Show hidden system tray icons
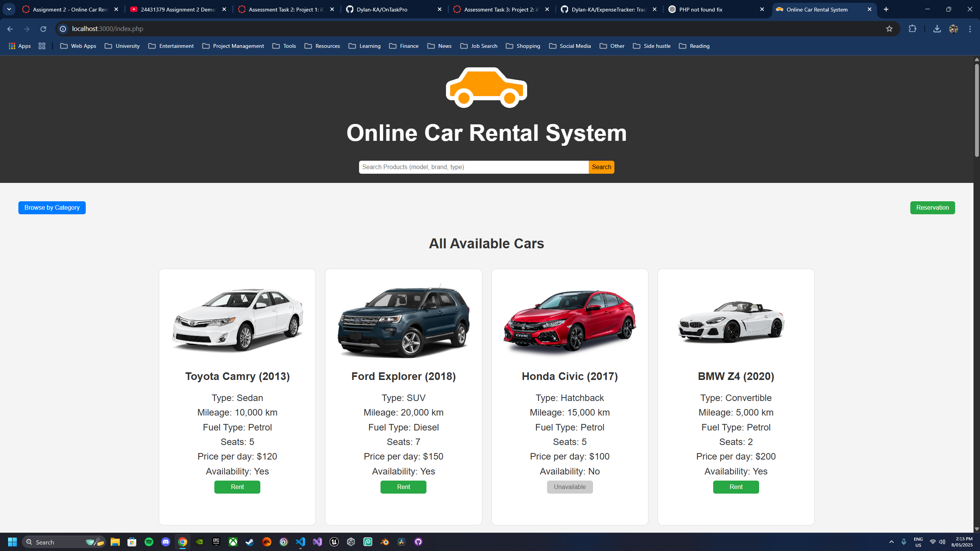Viewport: 980px width, 551px height. [892, 542]
